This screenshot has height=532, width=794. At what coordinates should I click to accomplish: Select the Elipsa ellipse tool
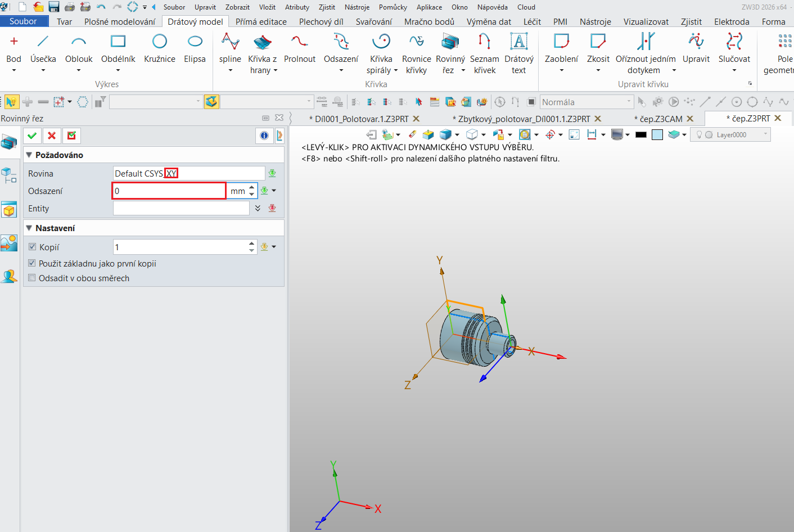coord(195,48)
